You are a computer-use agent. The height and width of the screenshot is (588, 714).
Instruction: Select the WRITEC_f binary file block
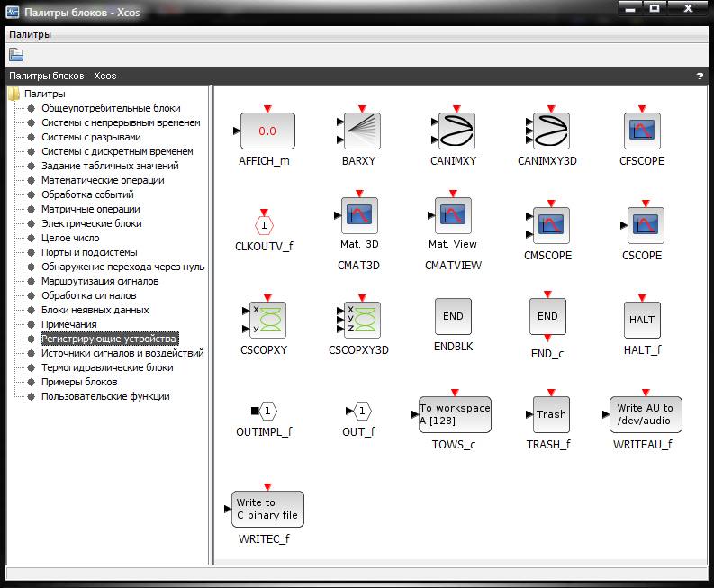click(267, 509)
